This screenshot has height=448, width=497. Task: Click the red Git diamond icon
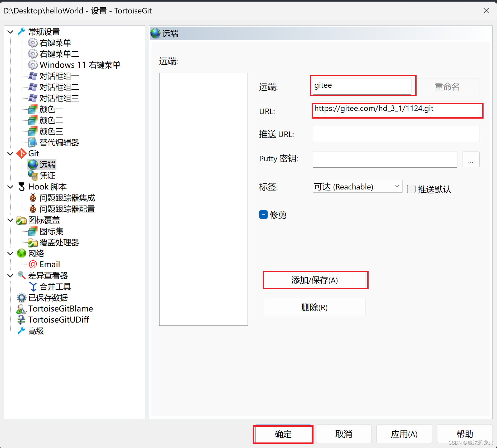pyautogui.click(x=21, y=153)
